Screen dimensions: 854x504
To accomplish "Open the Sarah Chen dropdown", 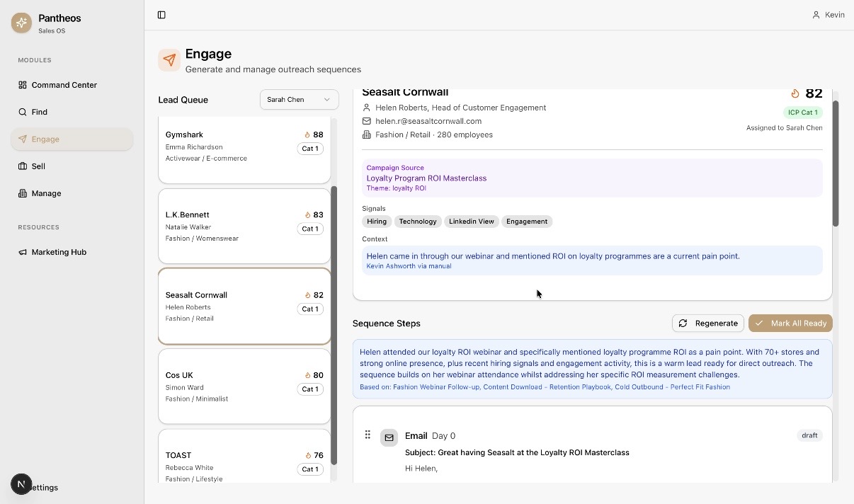I will (x=299, y=100).
